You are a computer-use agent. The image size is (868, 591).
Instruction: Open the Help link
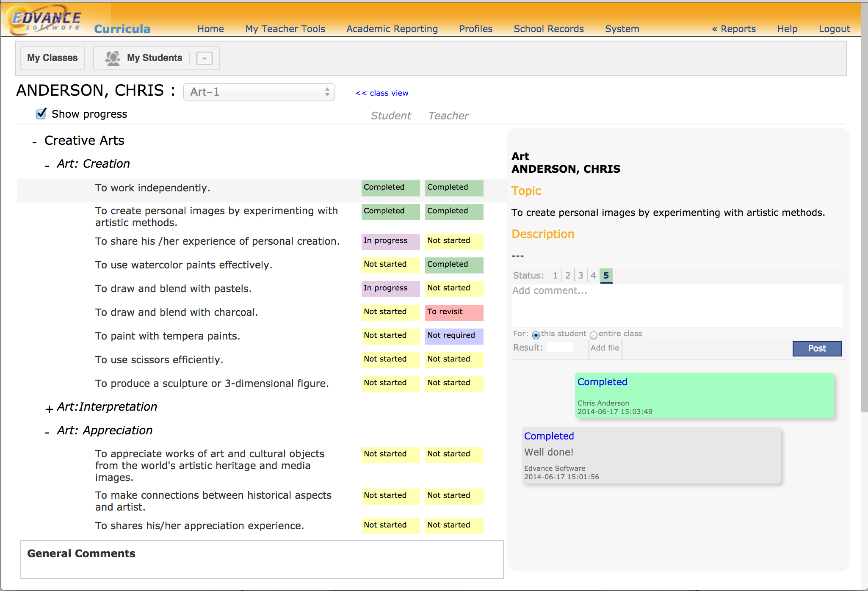787,29
